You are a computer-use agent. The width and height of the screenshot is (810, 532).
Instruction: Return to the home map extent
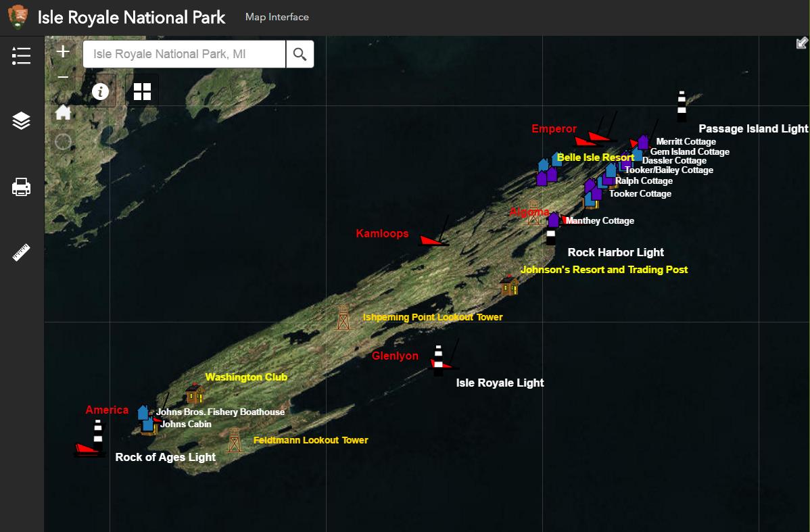pos(63,112)
